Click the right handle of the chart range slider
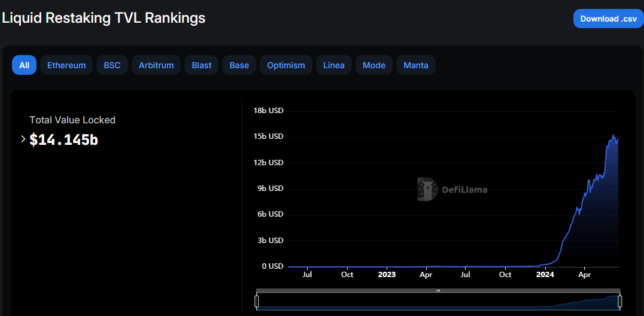Screen dimensions: 644x316 coord(620,300)
